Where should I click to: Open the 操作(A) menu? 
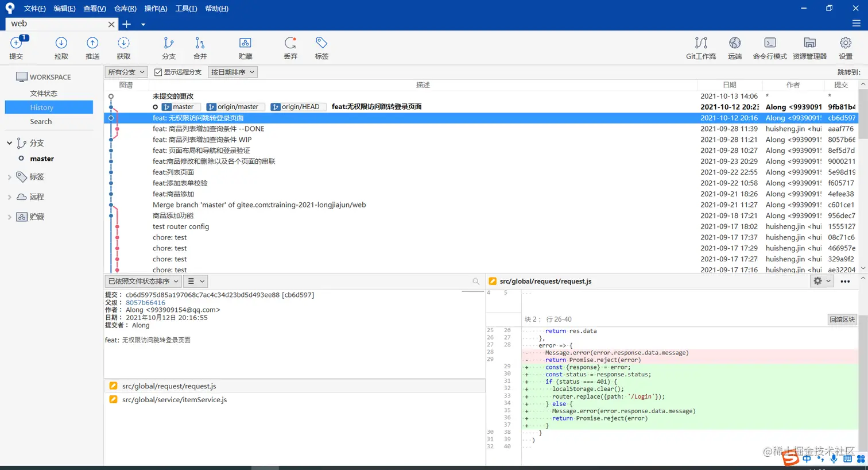click(156, 9)
